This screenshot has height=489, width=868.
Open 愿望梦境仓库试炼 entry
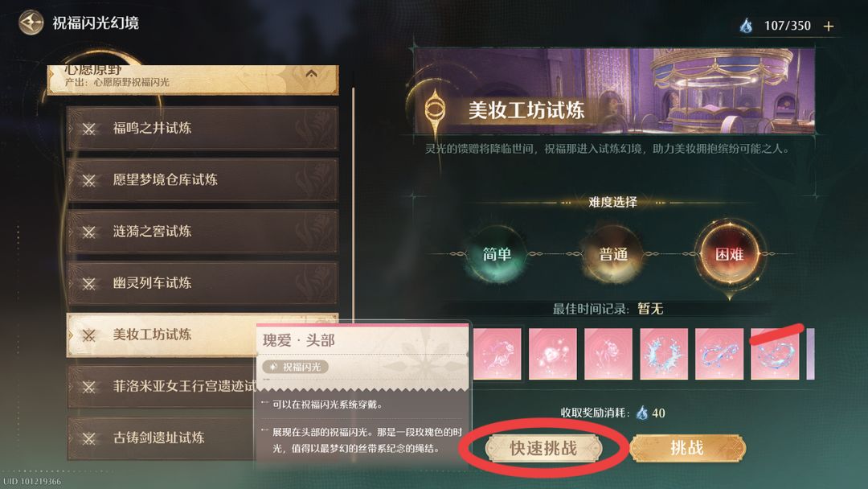point(202,180)
